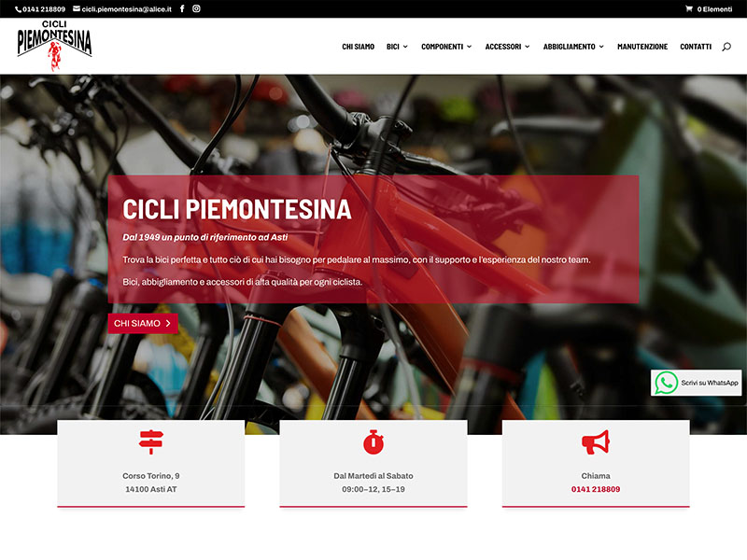The height and width of the screenshot is (560, 747).
Task: Click the megaphone call icon
Action: (x=596, y=442)
